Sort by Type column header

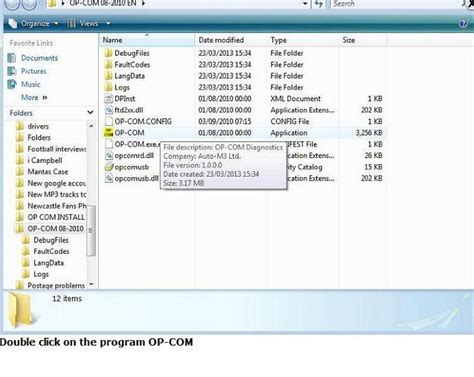[x=303, y=40]
